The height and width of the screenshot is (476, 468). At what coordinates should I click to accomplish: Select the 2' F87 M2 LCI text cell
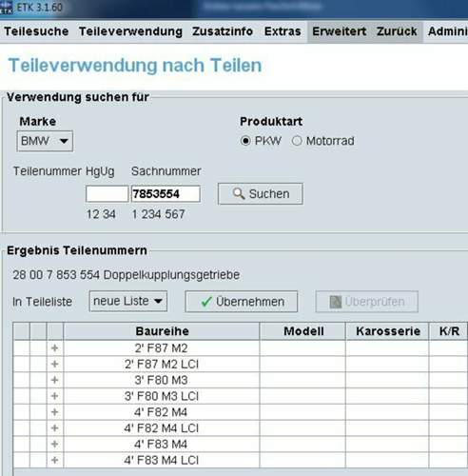162,364
